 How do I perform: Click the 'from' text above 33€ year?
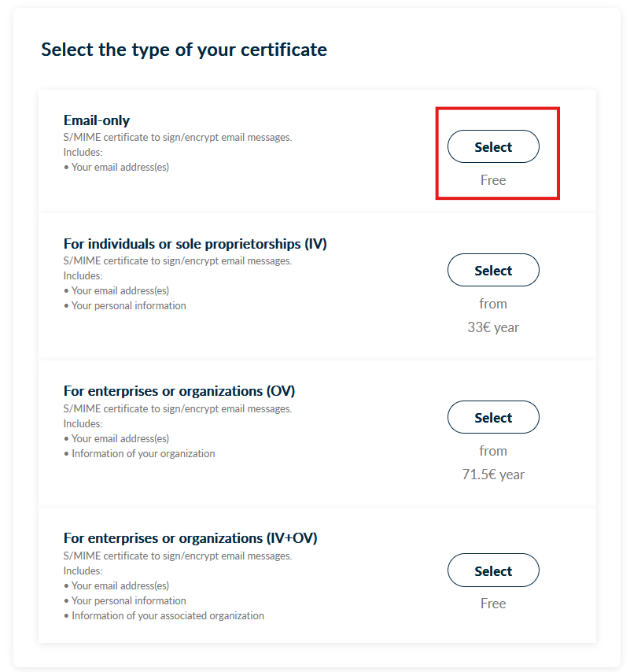click(x=493, y=304)
